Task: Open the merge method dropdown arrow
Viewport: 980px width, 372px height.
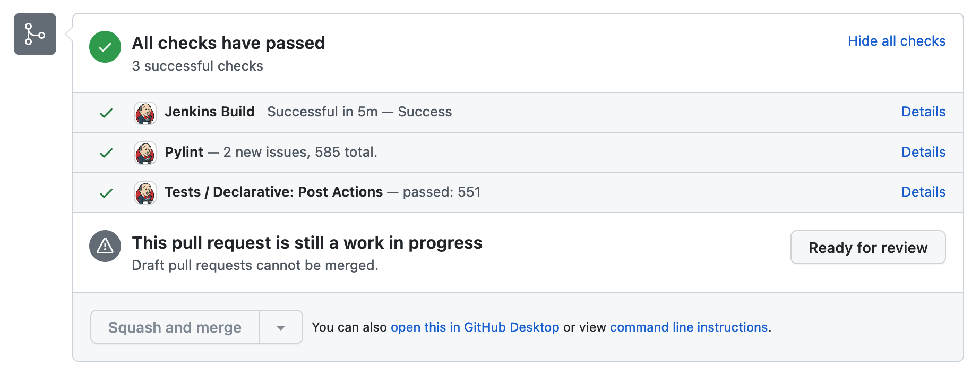Action: (281, 327)
